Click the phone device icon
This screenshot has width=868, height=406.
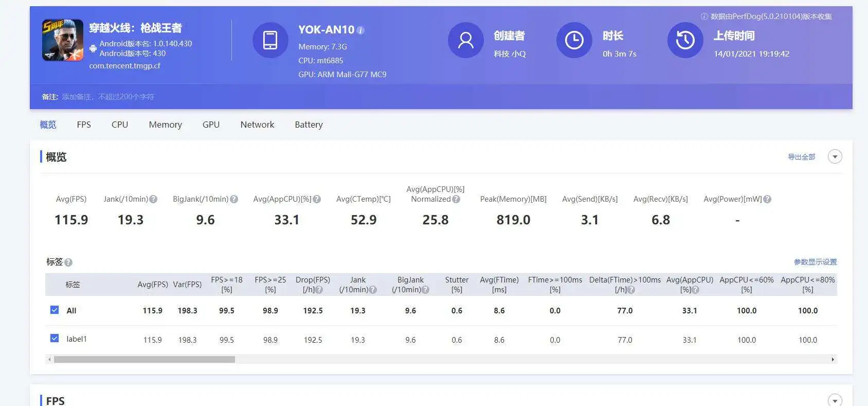tap(270, 40)
